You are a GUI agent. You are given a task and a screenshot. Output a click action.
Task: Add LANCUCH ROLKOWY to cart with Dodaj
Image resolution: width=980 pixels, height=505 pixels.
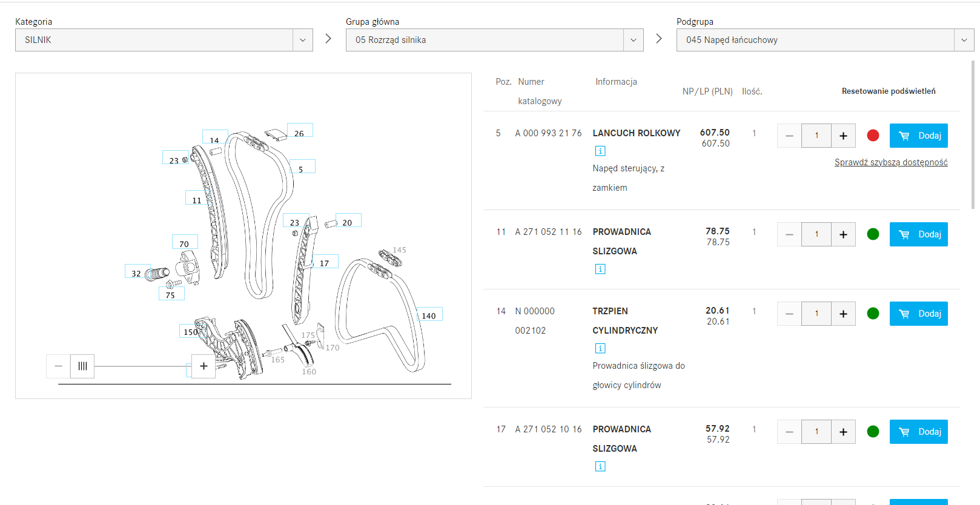pyautogui.click(x=918, y=136)
